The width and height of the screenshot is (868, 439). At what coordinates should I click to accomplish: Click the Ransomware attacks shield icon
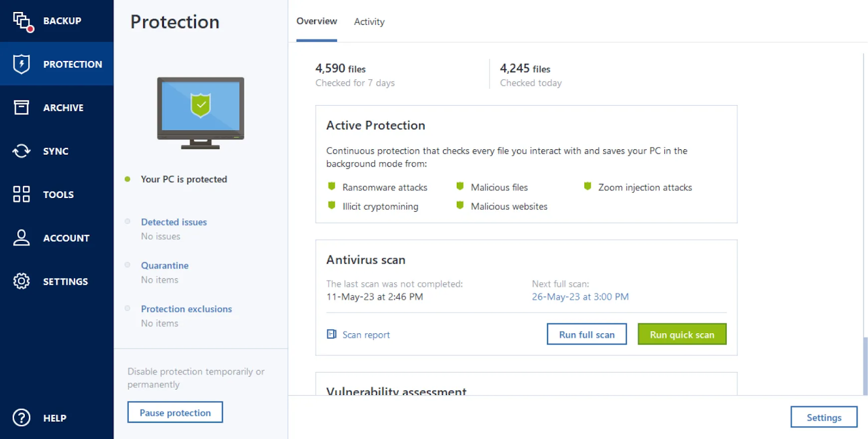click(331, 187)
